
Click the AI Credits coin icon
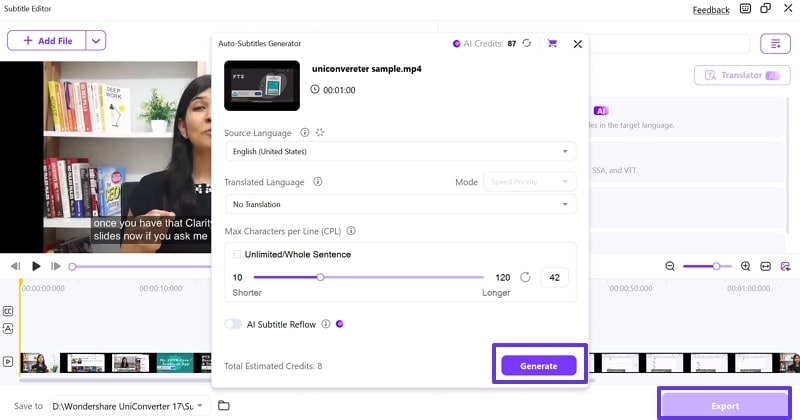click(x=456, y=44)
